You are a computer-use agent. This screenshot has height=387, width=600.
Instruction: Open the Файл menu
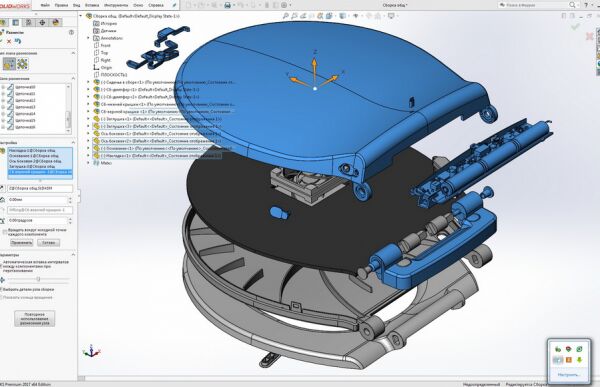(x=45, y=5)
